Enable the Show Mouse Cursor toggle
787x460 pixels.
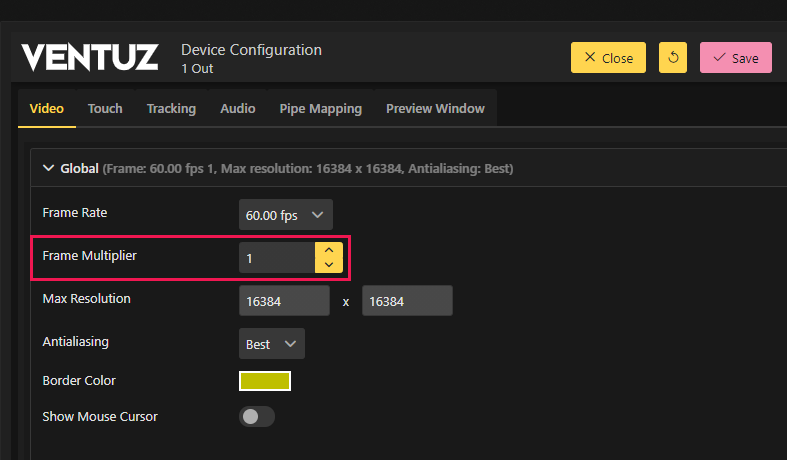(256, 416)
